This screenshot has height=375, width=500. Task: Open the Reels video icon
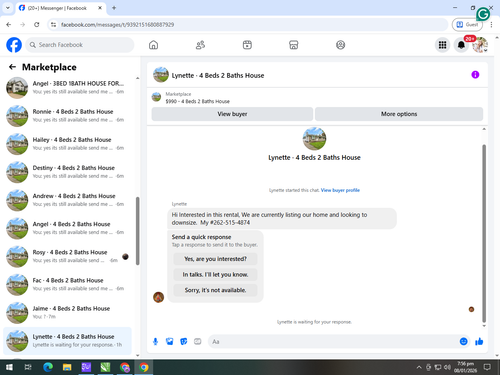click(247, 45)
